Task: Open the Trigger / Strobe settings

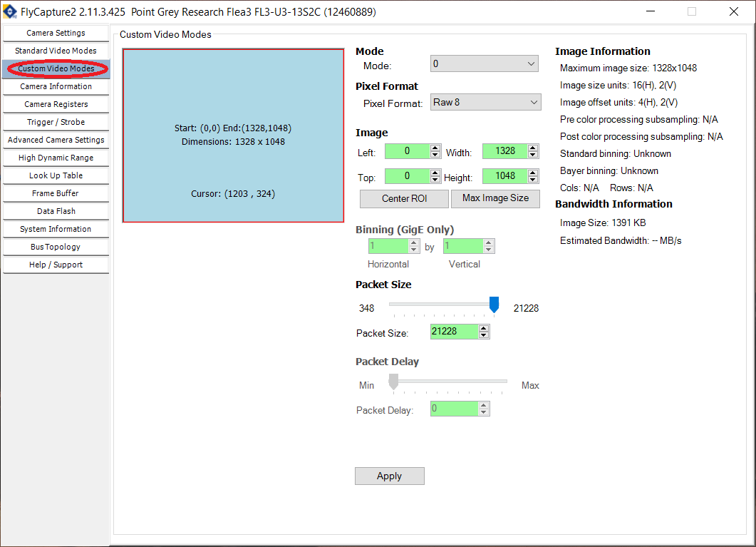Action: [56, 121]
